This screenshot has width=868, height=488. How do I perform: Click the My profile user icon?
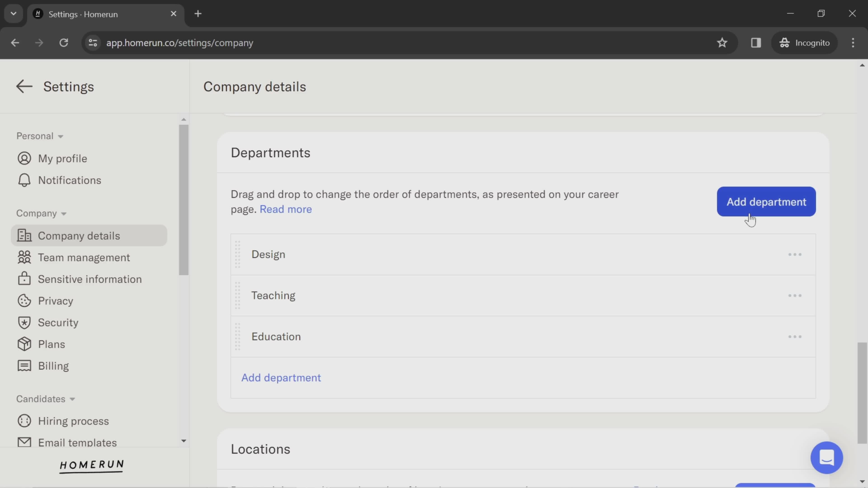[x=24, y=158]
